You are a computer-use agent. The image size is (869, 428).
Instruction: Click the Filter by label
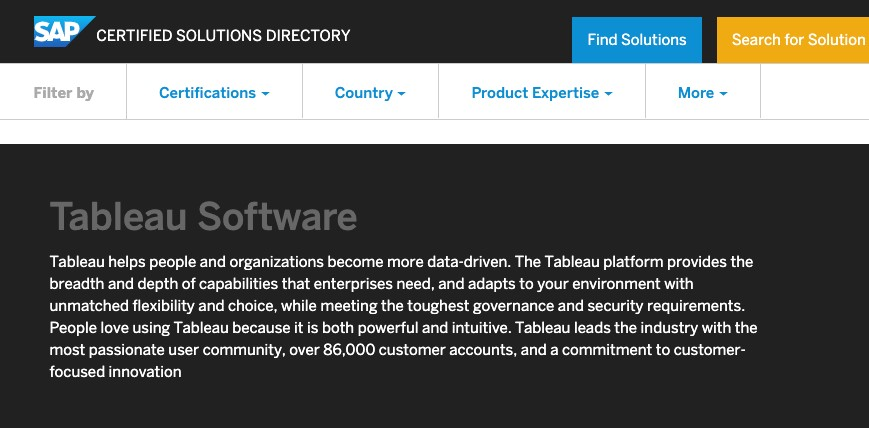tap(64, 93)
